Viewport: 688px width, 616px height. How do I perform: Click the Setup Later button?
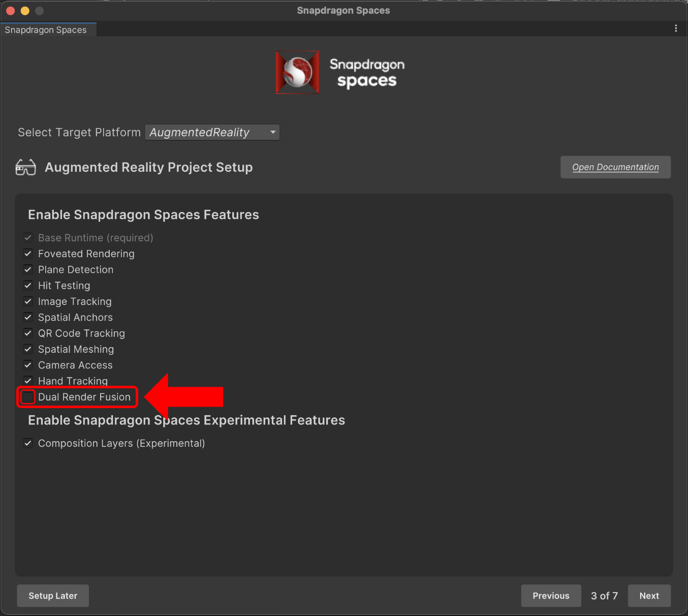click(53, 596)
